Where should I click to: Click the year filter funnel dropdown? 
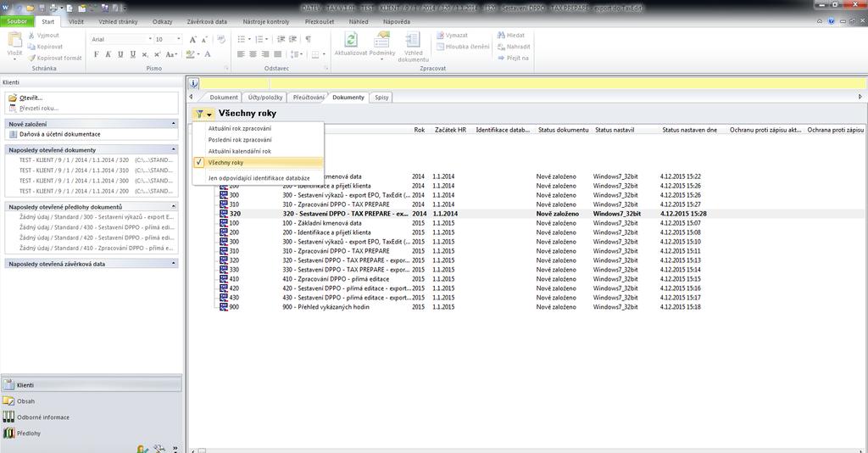click(203, 114)
